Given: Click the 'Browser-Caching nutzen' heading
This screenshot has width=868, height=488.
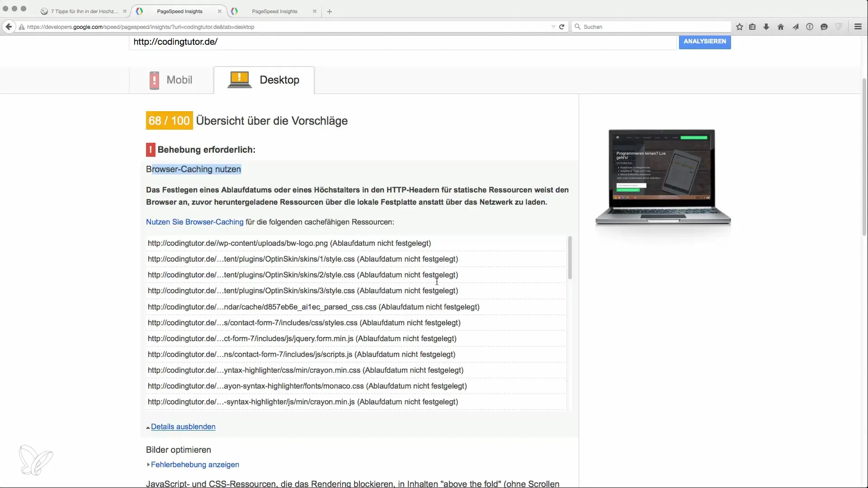Looking at the screenshot, I should [x=193, y=169].
